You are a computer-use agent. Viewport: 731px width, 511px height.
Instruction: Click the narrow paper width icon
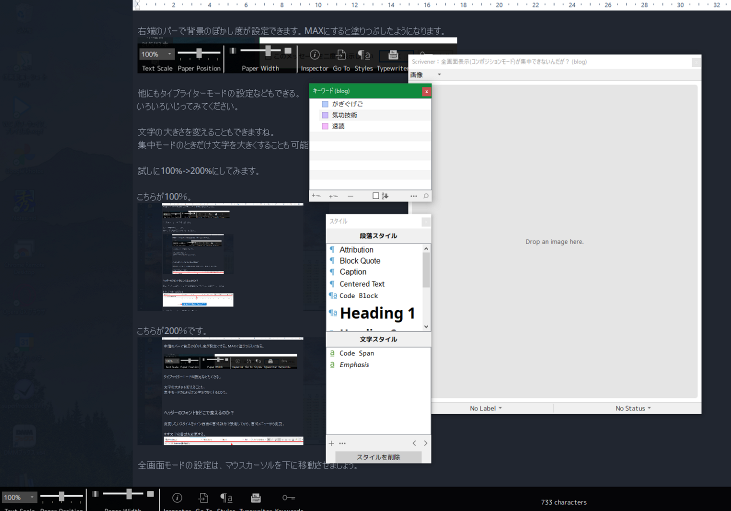[x=95, y=494]
